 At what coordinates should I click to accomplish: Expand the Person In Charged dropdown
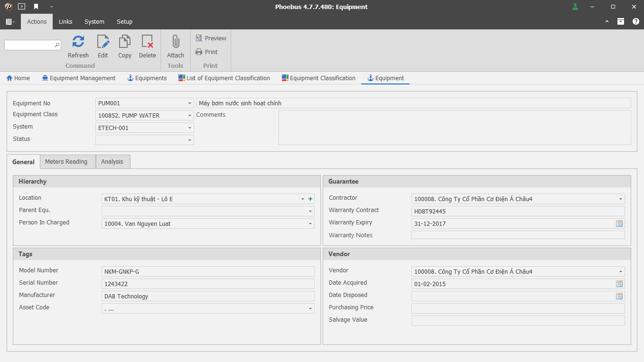pos(310,223)
